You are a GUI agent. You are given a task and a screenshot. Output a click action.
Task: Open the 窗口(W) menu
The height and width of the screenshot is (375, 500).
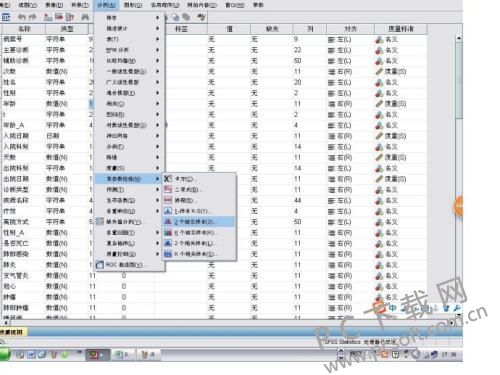[x=235, y=5]
